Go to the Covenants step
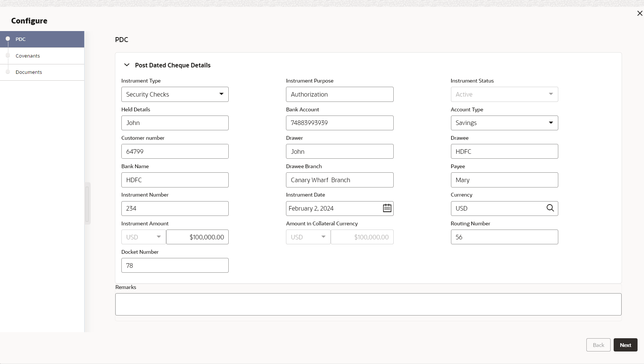Viewport: 644px width, 364px height. tap(42, 56)
